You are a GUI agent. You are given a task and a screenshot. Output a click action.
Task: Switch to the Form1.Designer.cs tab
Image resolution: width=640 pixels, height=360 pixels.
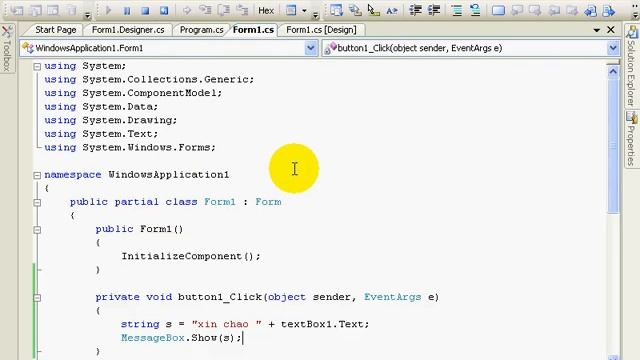128,30
